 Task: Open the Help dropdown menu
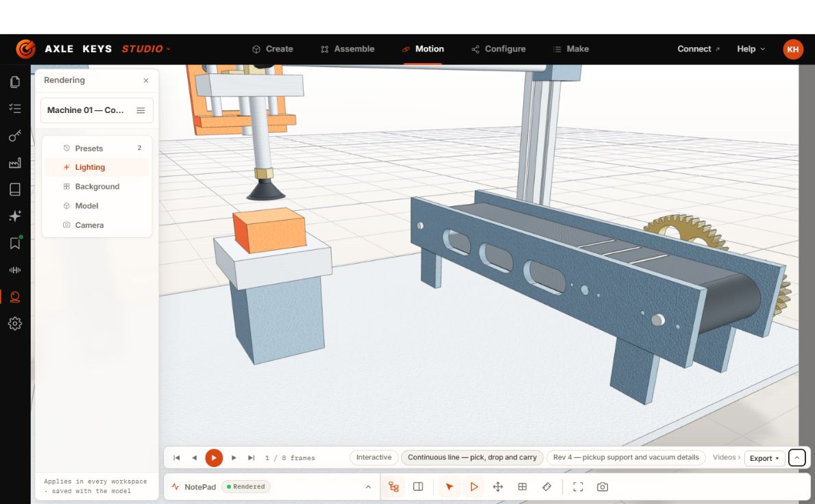[751, 49]
